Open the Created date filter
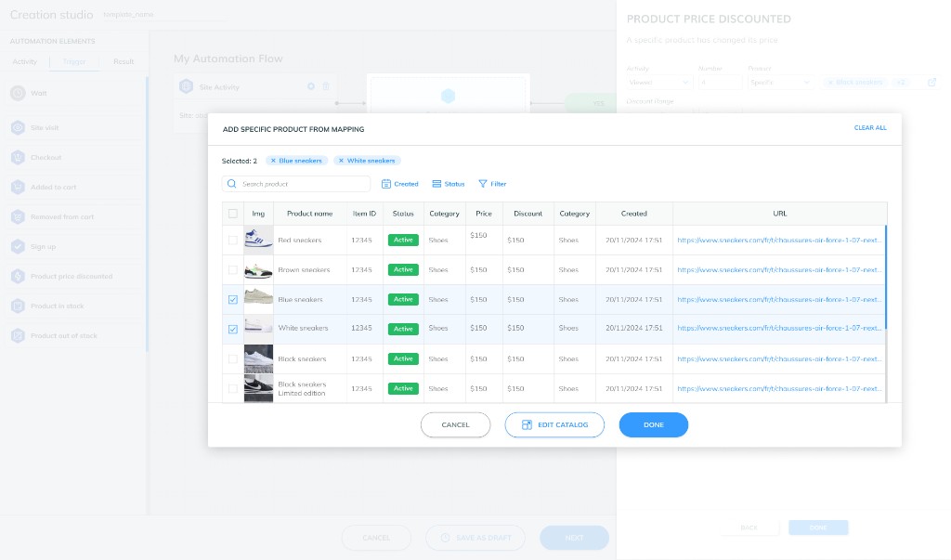Screen dimensions: 951x560 (x=399, y=184)
